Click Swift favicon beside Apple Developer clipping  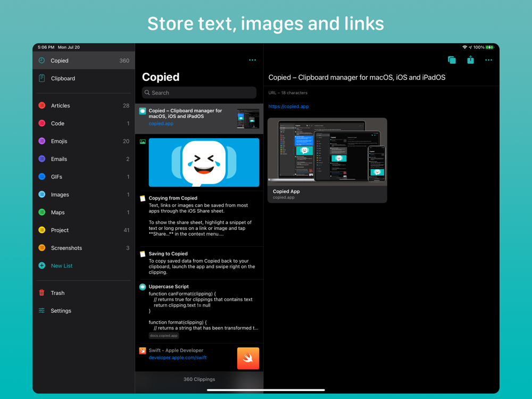(143, 351)
